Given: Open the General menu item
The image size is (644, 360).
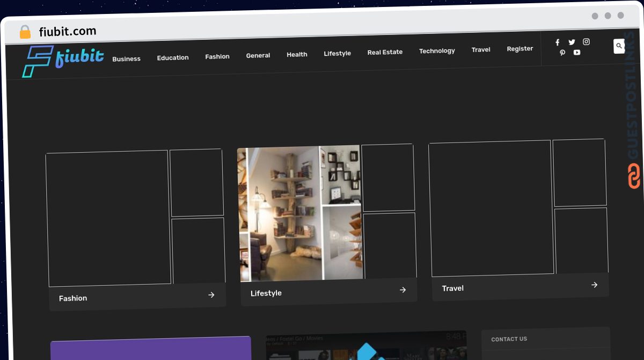Looking at the screenshot, I should [258, 55].
